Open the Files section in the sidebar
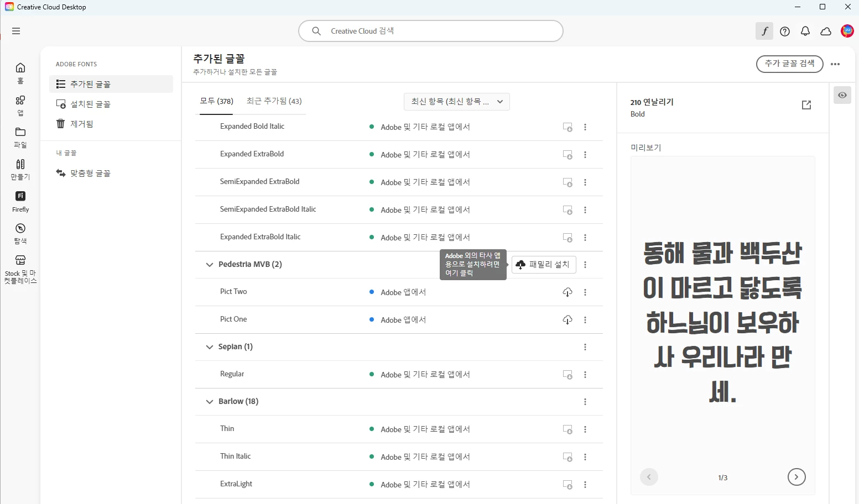This screenshot has width=859, height=504. click(x=20, y=137)
